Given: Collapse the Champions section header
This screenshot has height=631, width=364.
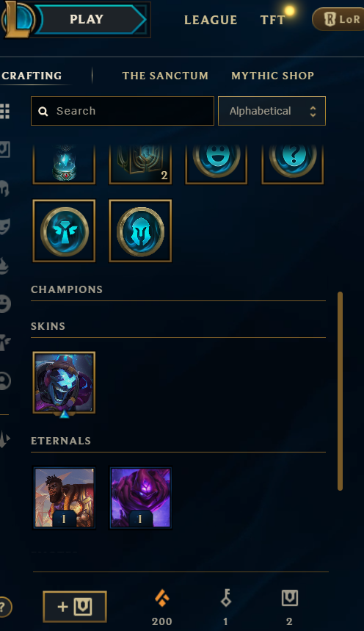Looking at the screenshot, I should coord(67,289).
